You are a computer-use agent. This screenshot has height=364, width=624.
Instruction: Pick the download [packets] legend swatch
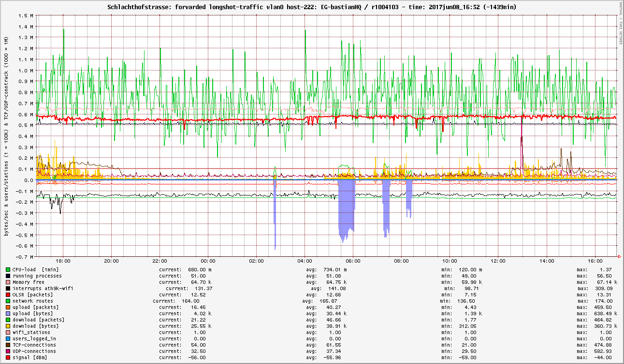pyautogui.click(x=8, y=320)
